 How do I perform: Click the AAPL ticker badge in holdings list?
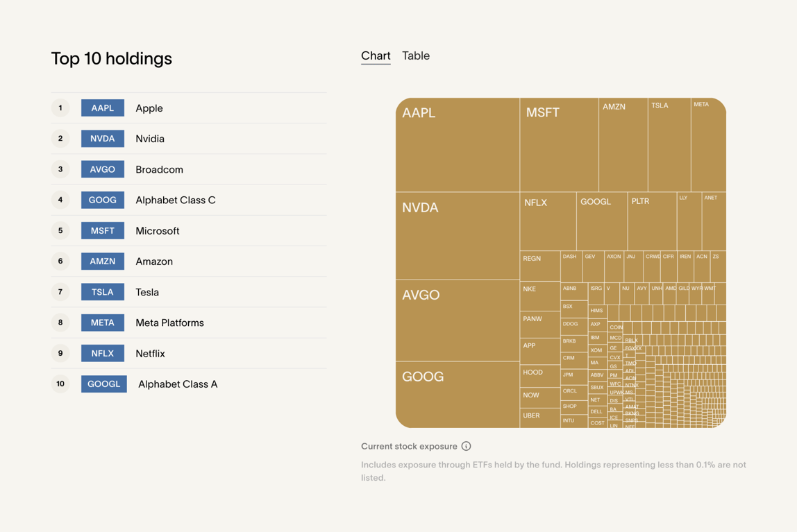point(103,108)
